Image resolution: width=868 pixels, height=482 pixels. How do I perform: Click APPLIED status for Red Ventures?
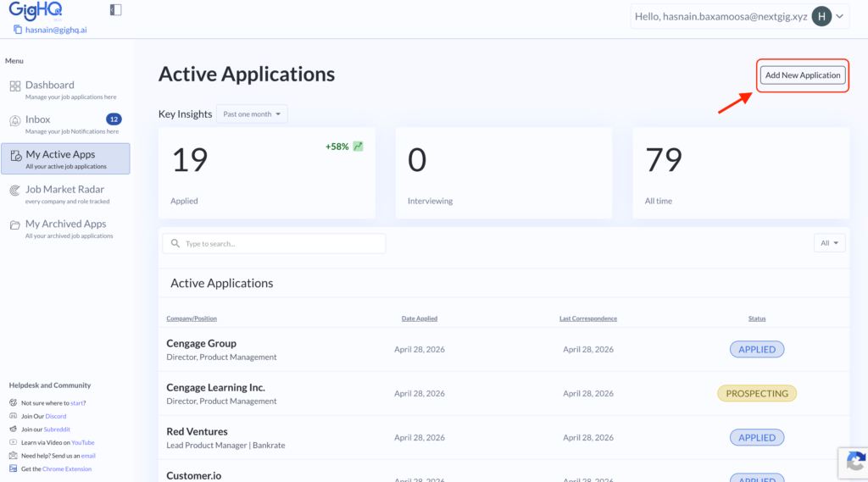757,437
